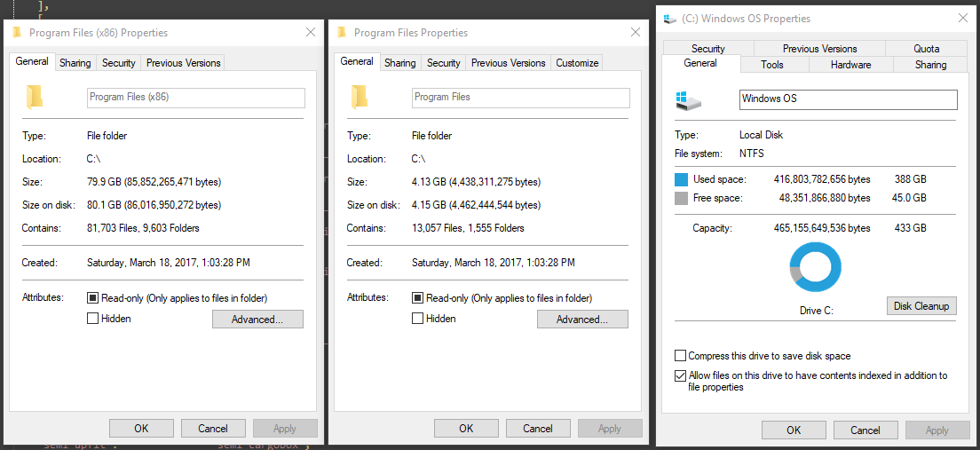Click the blue Used space swatch
This screenshot has height=450, width=980.
(x=681, y=180)
